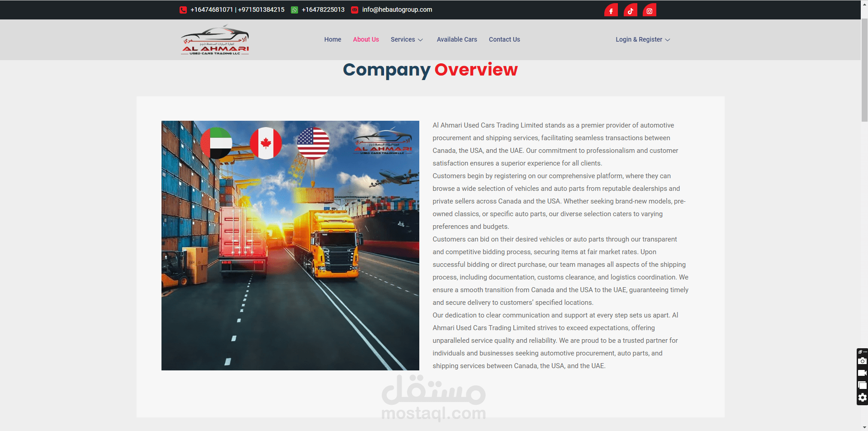Open the Instagram social icon
Viewport: 868px width, 431px height.
point(650,10)
